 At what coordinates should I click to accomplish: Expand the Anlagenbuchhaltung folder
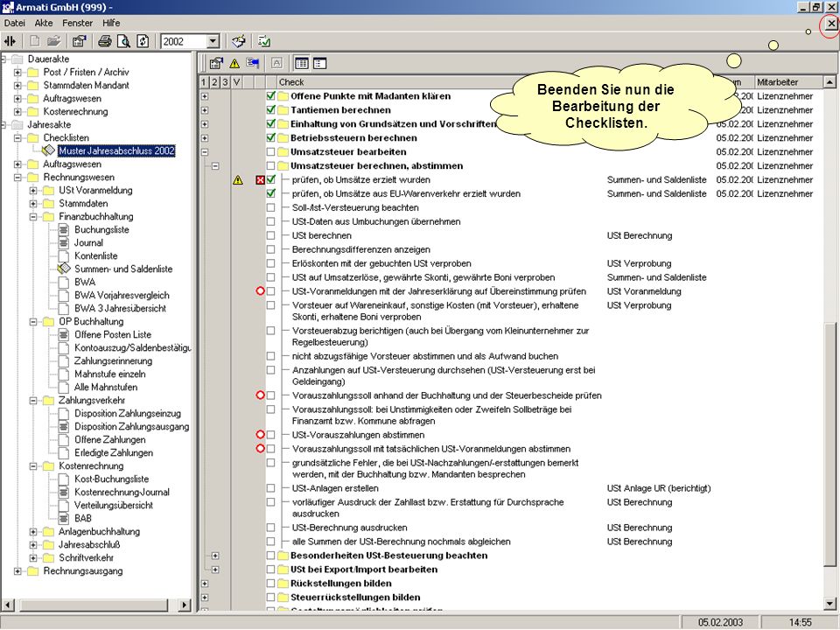[33, 531]
